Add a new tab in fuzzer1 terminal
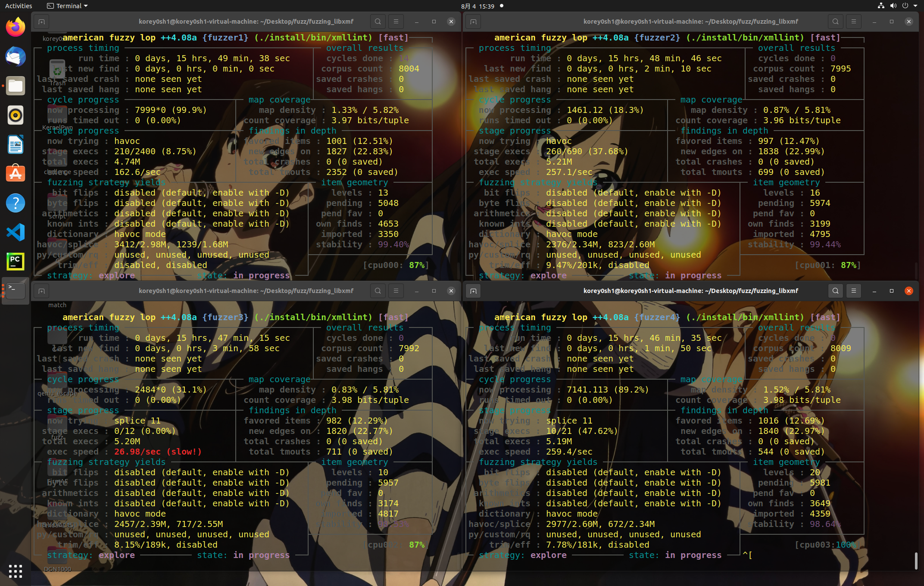 point(41,22)
